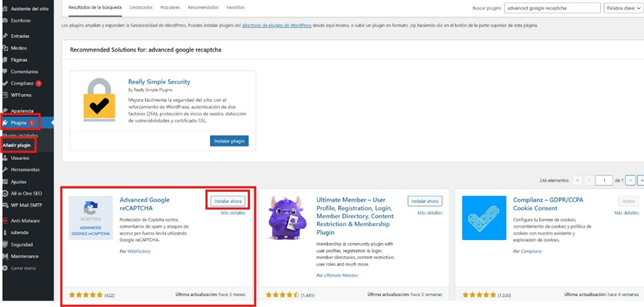
Task: Switch to the Favoritos tab
Action: coord(235,8)
